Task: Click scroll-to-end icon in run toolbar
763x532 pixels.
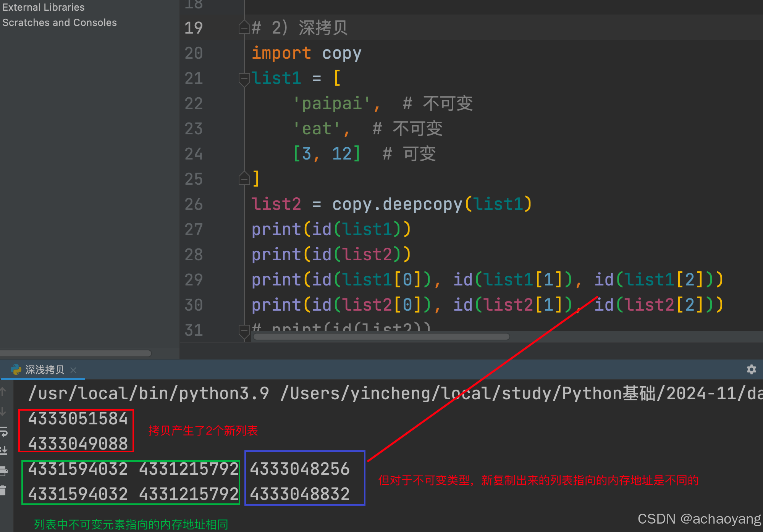Action: [3, 451]
